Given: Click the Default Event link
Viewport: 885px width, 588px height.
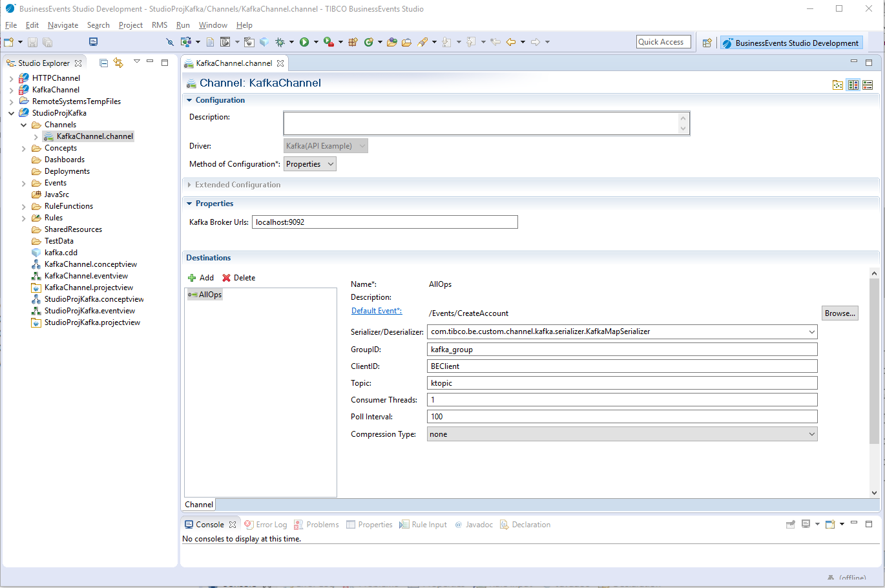Looking at the screenshot, I should click(x=376, y=311).
